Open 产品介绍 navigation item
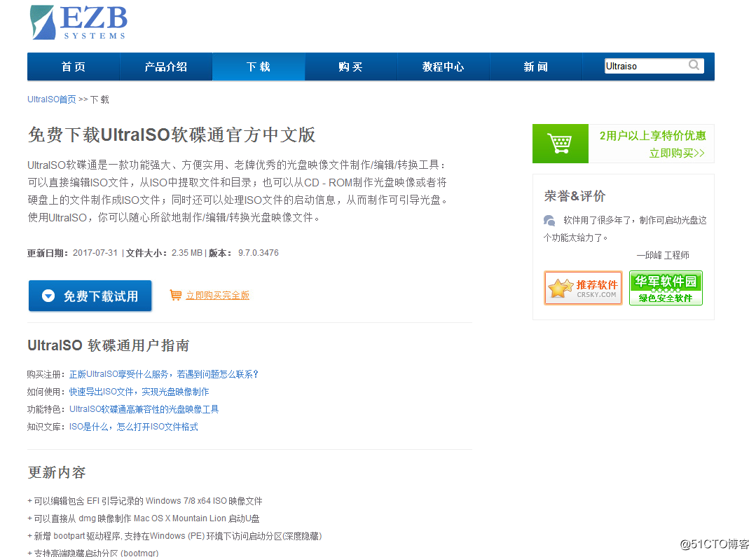 pos(166,67)
